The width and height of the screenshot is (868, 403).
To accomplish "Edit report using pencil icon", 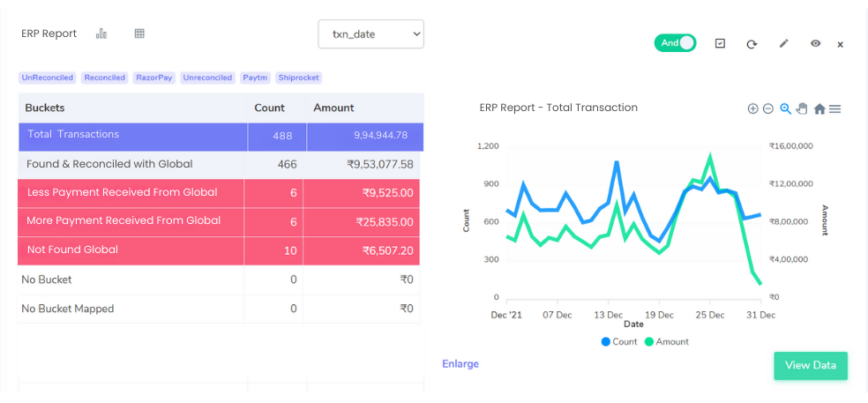I will pyautogui.click(x=783, y=43).
